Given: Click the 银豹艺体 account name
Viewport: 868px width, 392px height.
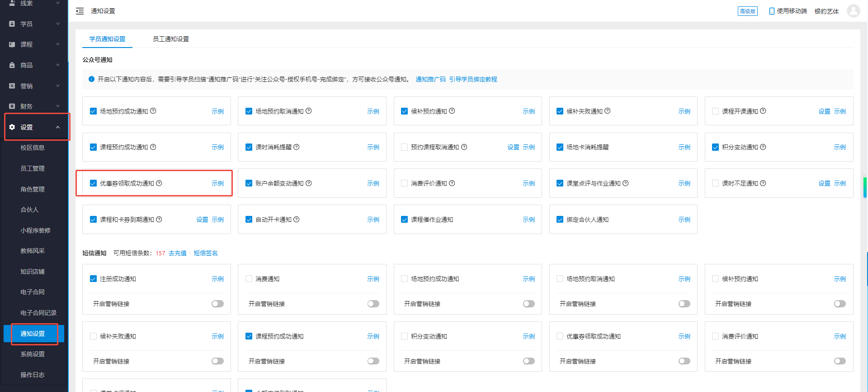Looking at the screenshot, I should click(826, 11).
